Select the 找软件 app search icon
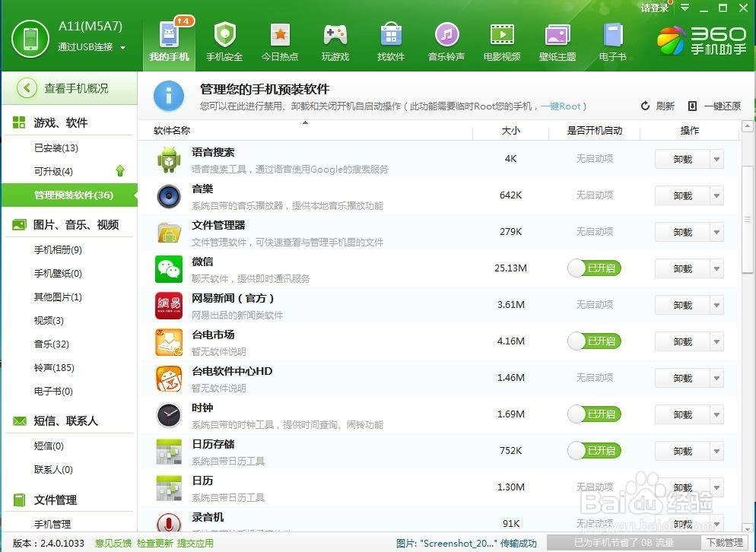The height and width of the screenshot is (552, 756). [390, 36]
